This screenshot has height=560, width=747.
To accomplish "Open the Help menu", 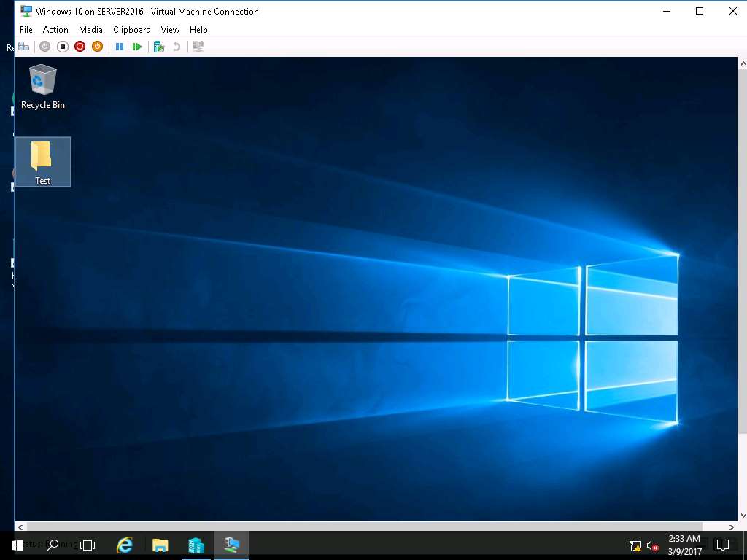I will 198,29.
